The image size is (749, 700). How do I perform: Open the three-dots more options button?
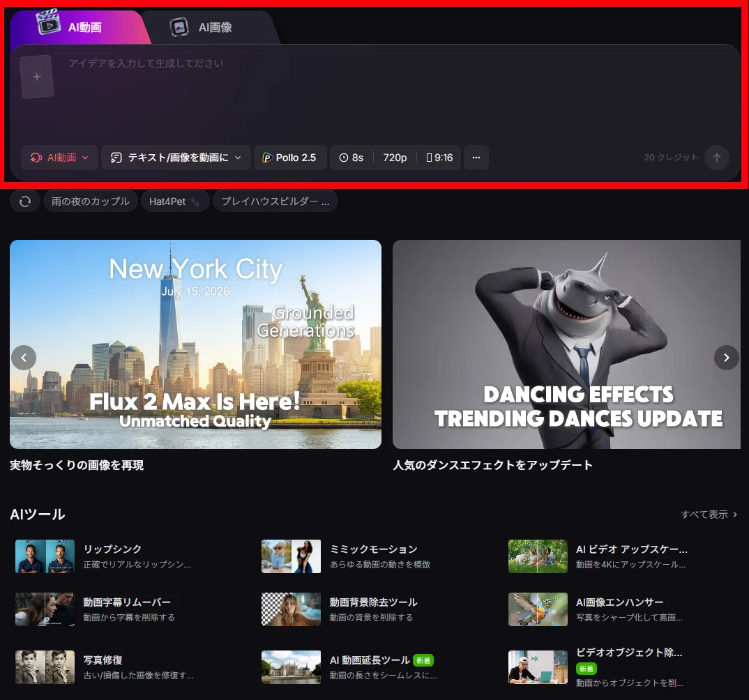(x=476, y=158)
